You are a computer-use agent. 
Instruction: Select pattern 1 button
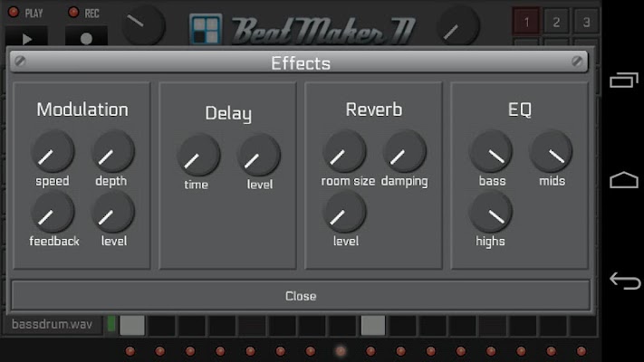526,22
